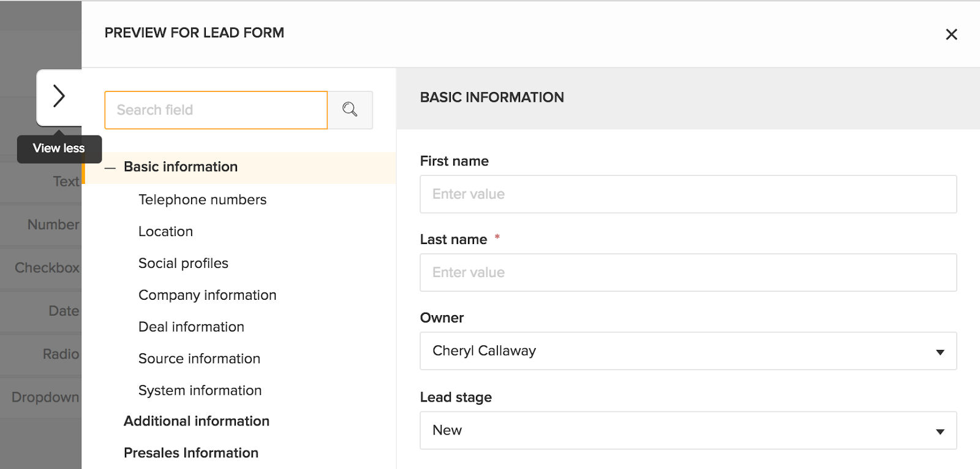Open the Lead stage dropdown

(688, 430)
